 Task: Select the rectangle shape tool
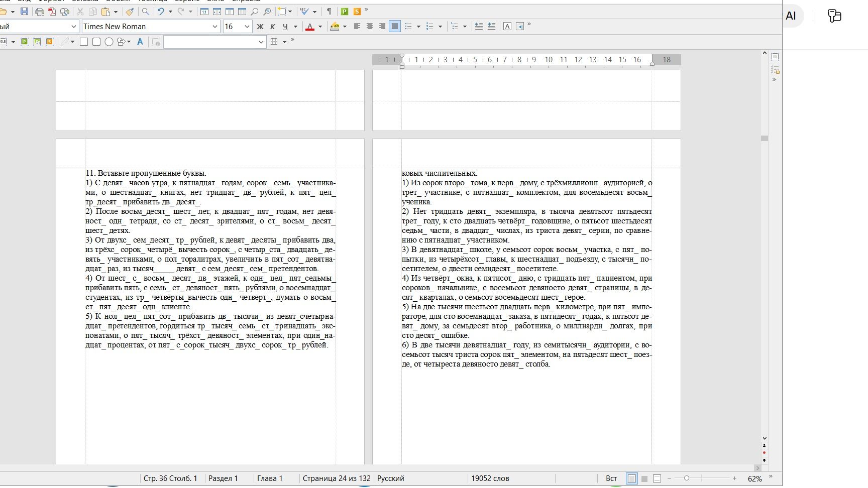pyautogui.click(x=84, y=42)
